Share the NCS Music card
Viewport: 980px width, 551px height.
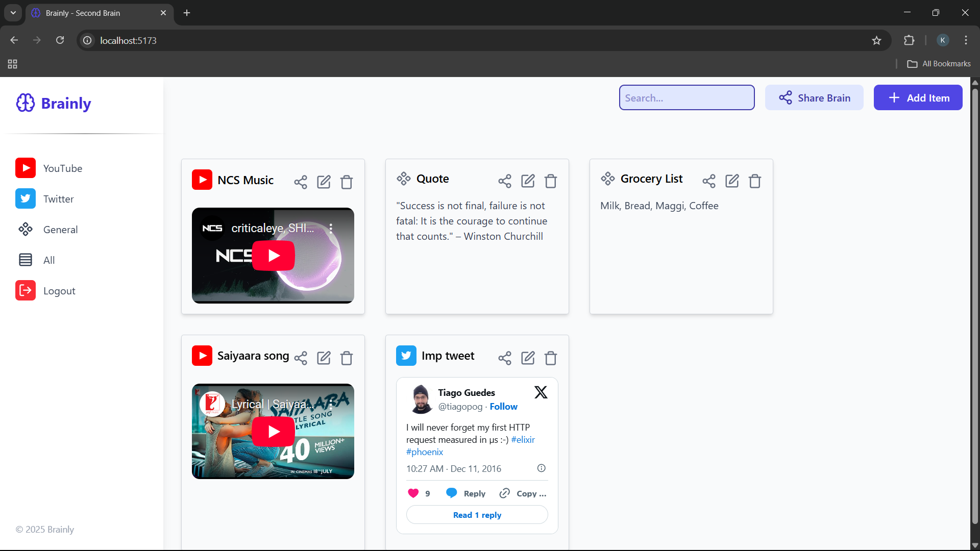[x=301, y=182]
